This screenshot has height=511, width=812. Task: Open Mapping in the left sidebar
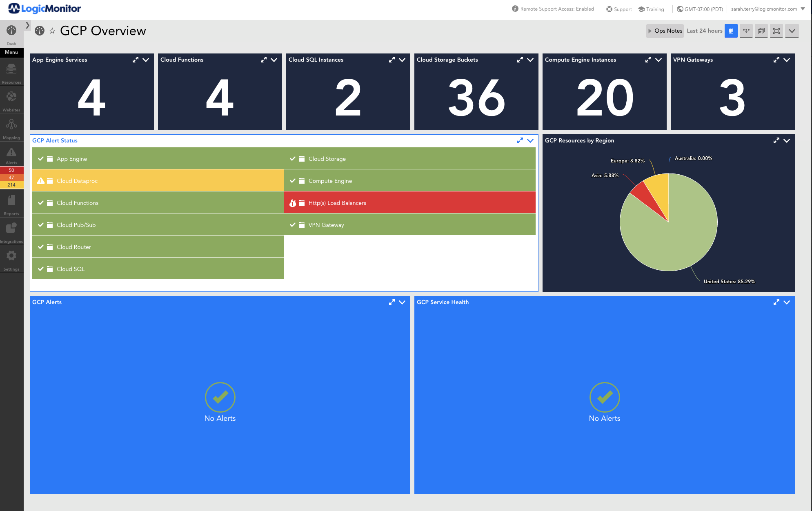11,129
